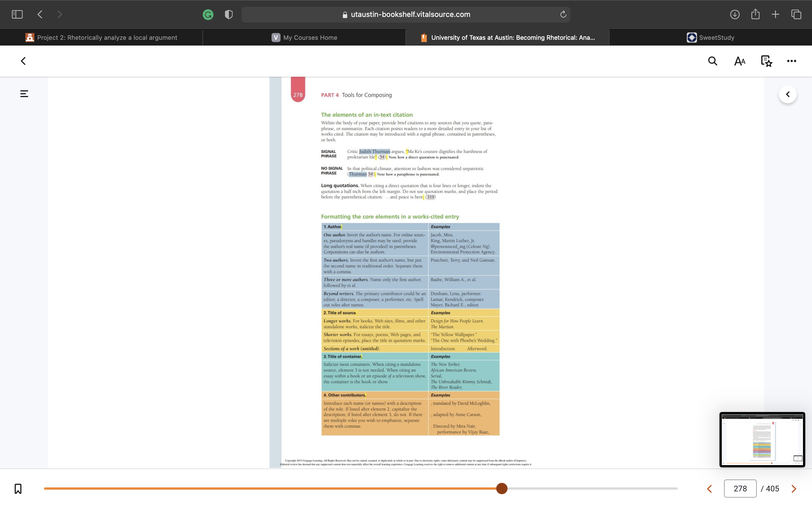Open the Grammarly extension

pos(208,14)
